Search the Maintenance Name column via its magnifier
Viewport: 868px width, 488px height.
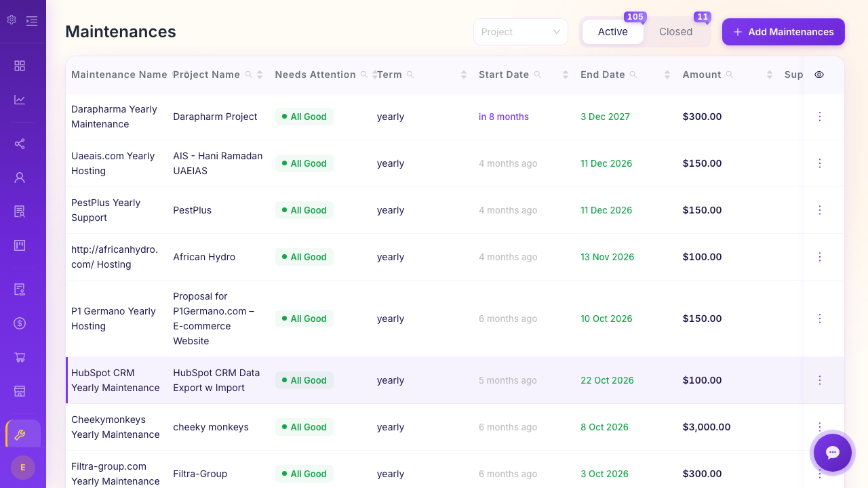(172, 75)
